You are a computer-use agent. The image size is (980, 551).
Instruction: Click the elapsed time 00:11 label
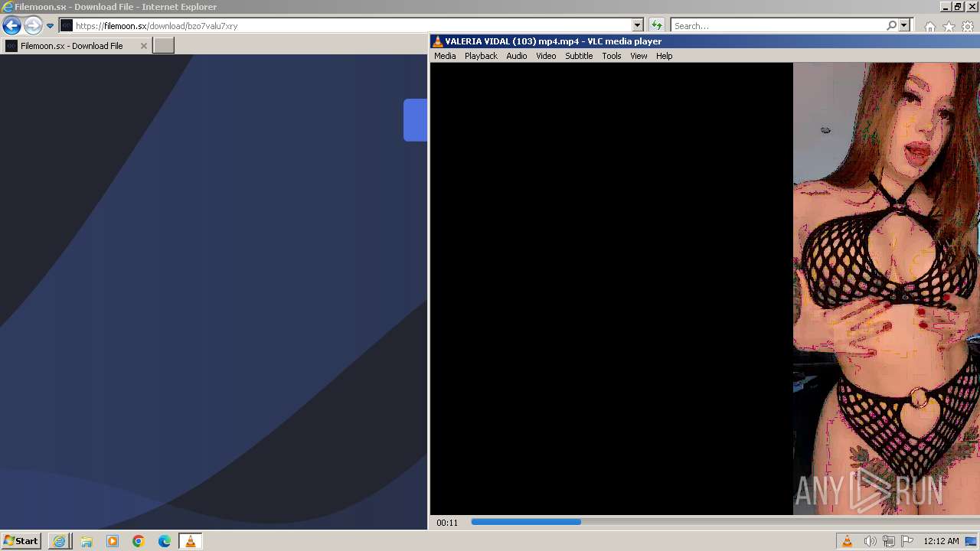click(x=447, y=523)
